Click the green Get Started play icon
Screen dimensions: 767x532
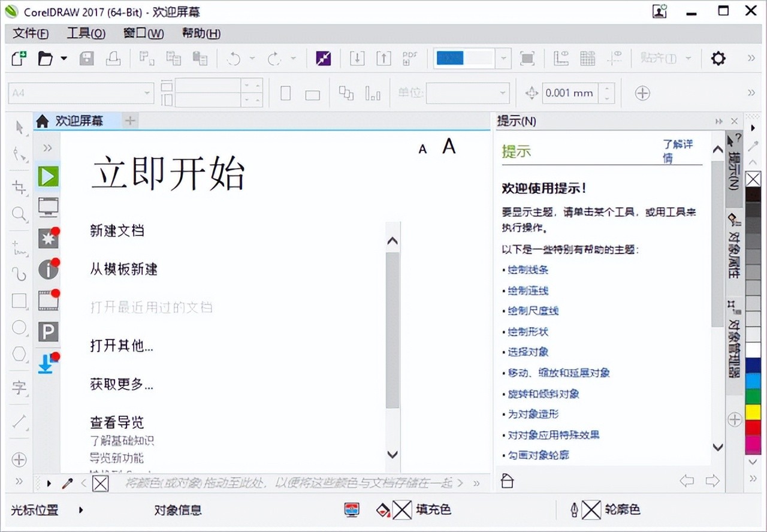48,176
